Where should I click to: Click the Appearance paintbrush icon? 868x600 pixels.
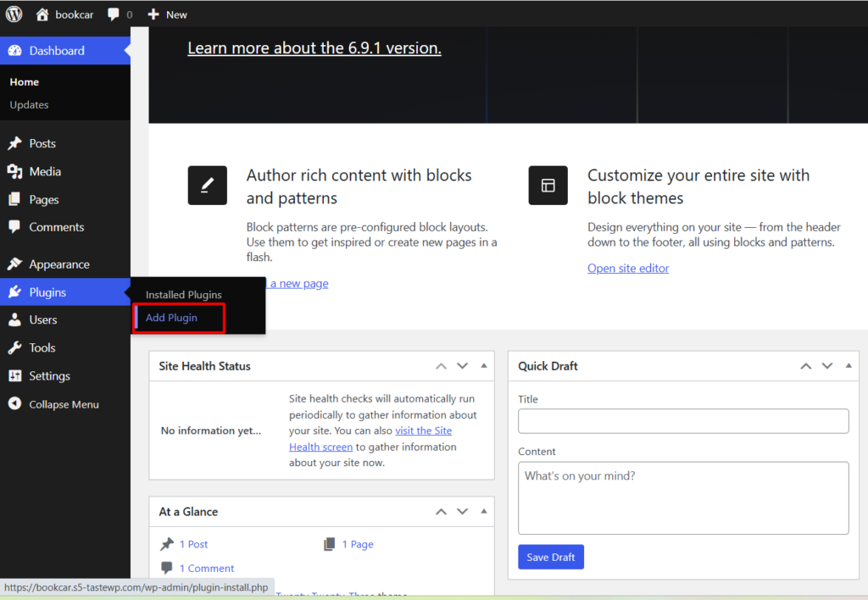15,264
